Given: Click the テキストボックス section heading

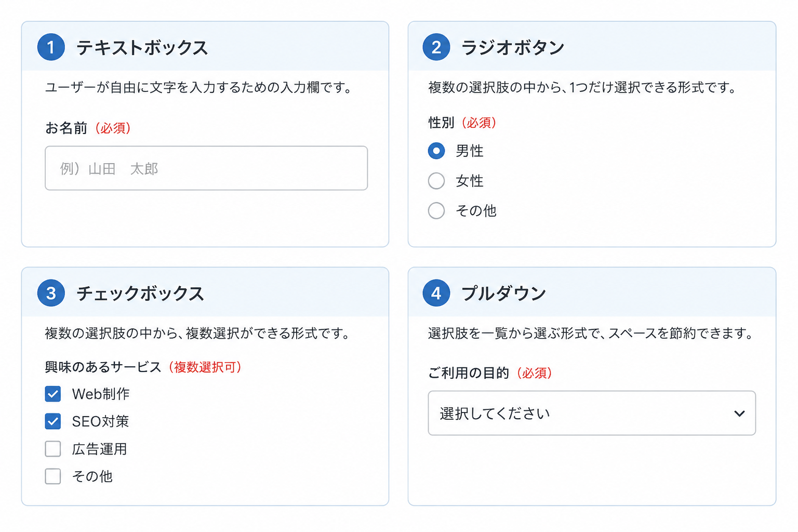Looking at the screenshot, I should (x=142, y=48).
